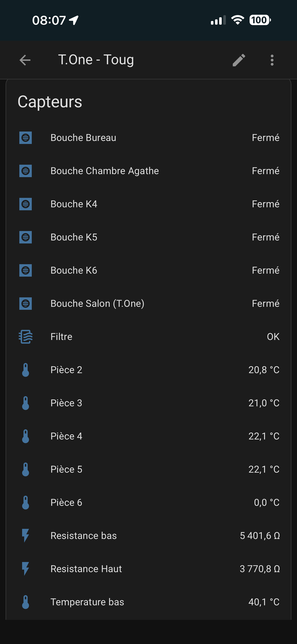Viewport: 297px width, 644px height.
Task: Select the Bouche K4 row label
Action: 74,204
